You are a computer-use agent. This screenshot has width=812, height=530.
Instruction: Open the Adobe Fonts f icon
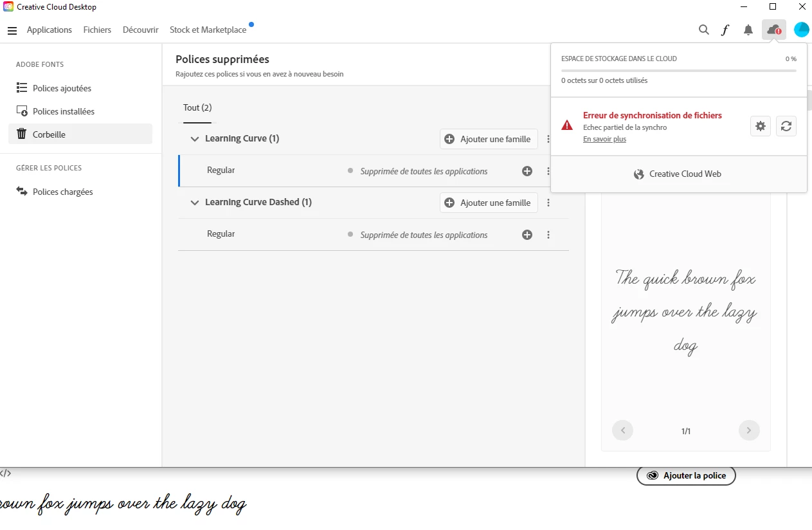point(725,30)
